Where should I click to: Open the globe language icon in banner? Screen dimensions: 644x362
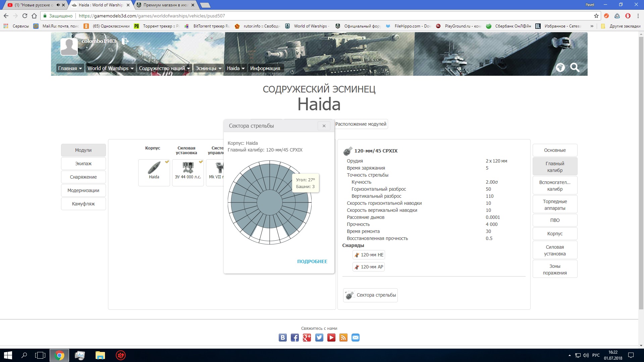click(560, 67)
